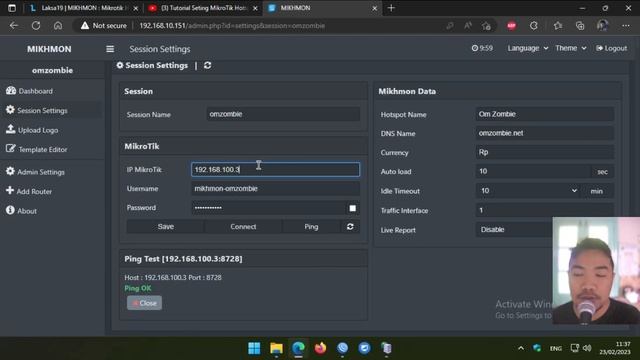Open File Explorer from taskbar
Screen dimensions: 640x360
pyautogui.click(x=276, y=348)
